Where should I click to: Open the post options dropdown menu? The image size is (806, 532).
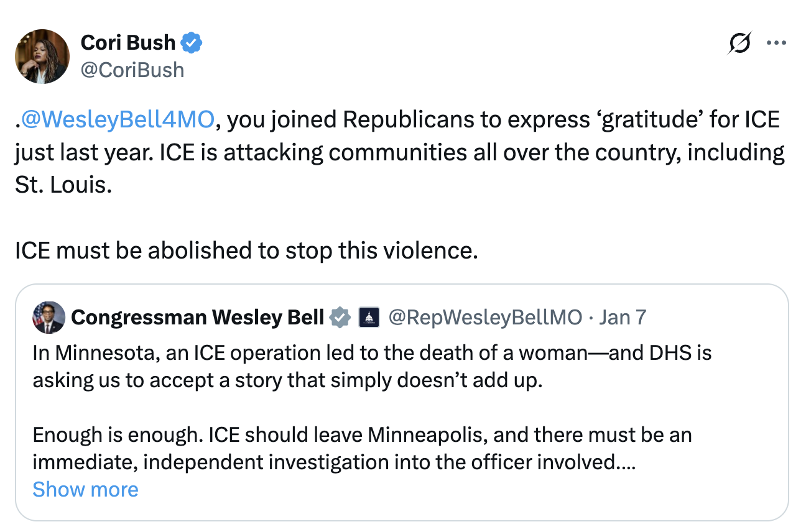[776, 42]
